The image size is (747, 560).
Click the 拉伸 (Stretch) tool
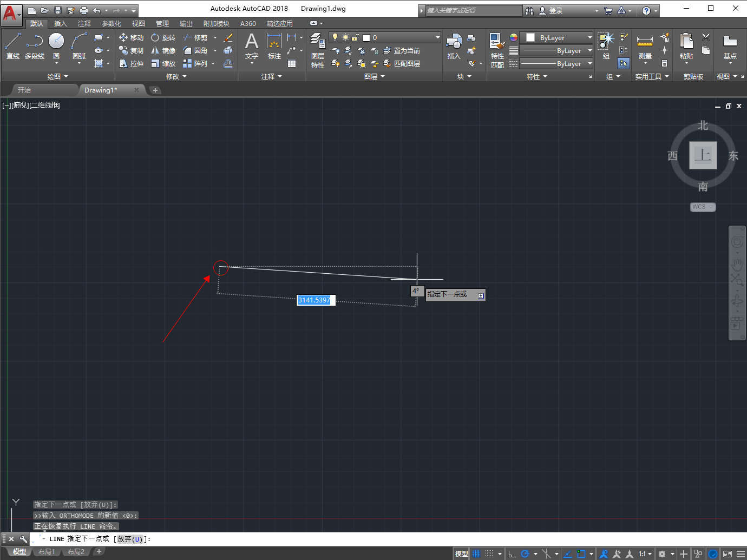pyautogui.click(x=131, y=63)
